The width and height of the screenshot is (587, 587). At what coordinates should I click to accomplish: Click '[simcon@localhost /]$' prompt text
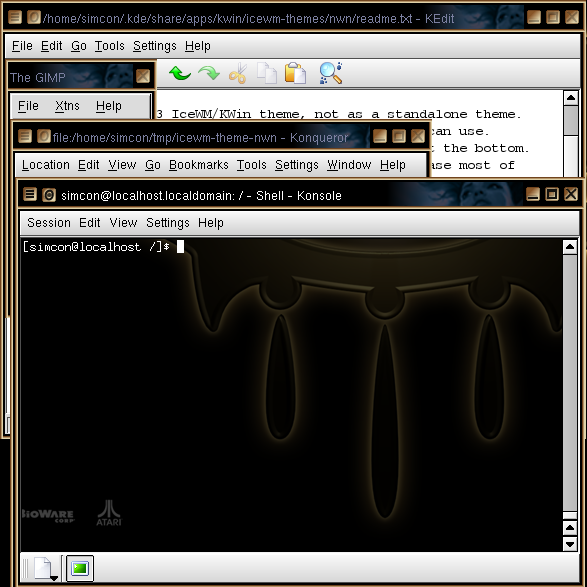[96, 247]
